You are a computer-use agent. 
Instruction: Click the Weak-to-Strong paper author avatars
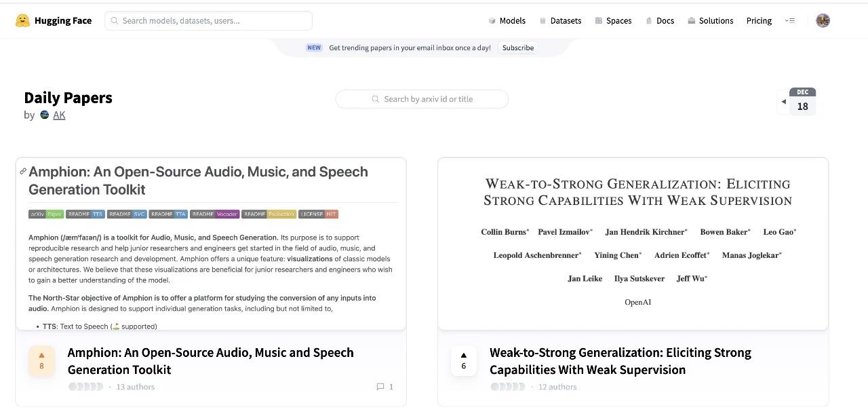[x=507, y=387]
